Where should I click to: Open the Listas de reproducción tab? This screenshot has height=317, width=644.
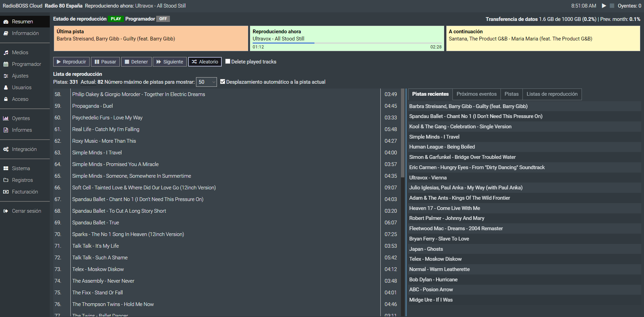(552, 94)
